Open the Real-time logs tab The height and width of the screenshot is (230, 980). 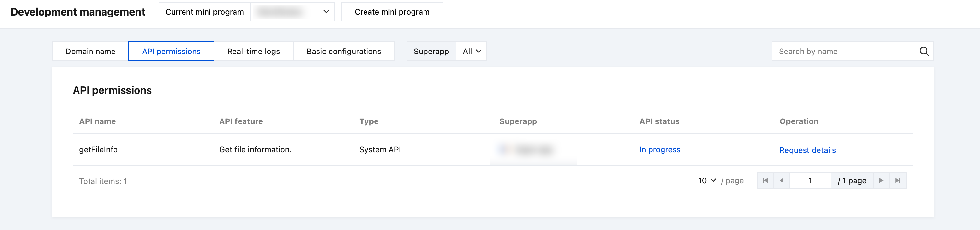[253, 51]
